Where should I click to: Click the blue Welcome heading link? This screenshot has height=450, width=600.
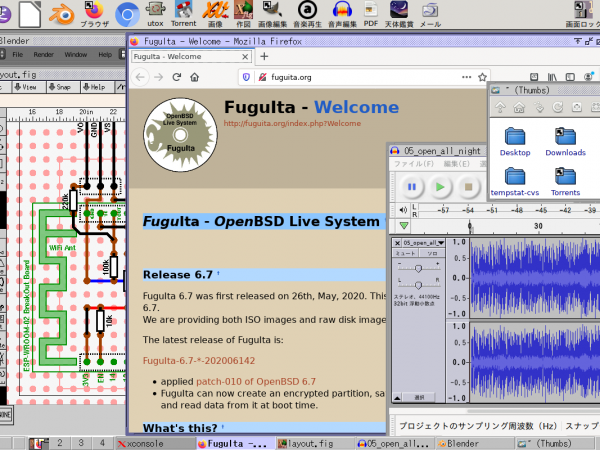click(357, 107)
